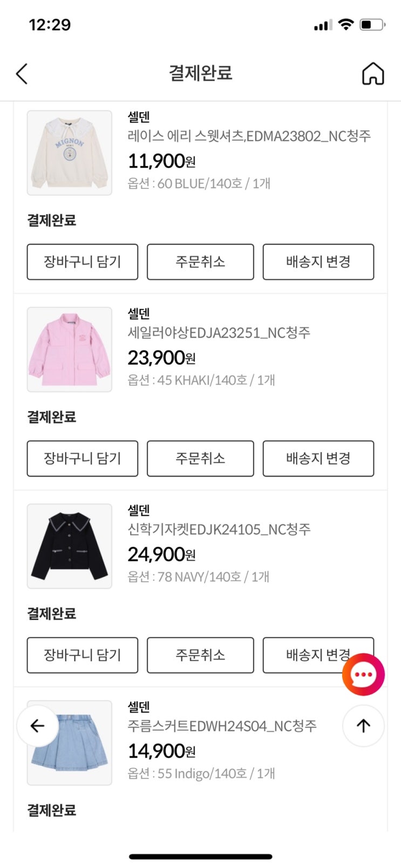Viewport: 401px width, 868px height.
Task: Open the white lace sweatshirt thumbnail
Action: pos(70,153)
